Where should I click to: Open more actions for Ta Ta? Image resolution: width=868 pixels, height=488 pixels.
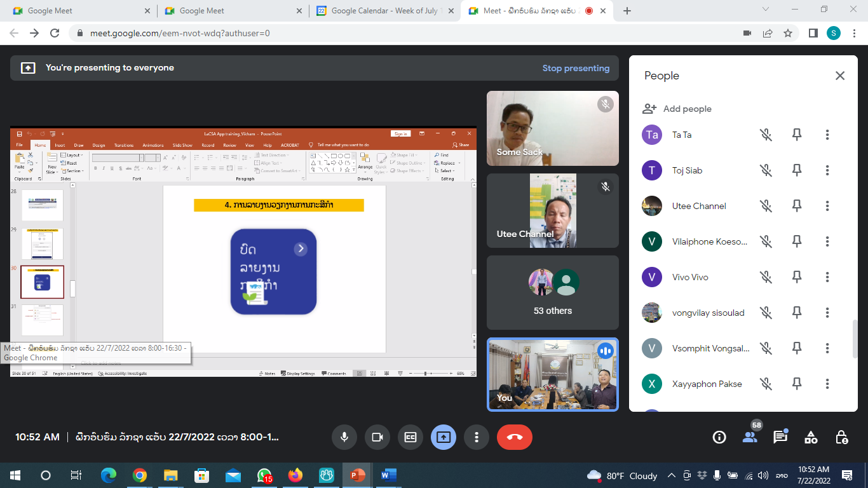[x=827, y=135]
